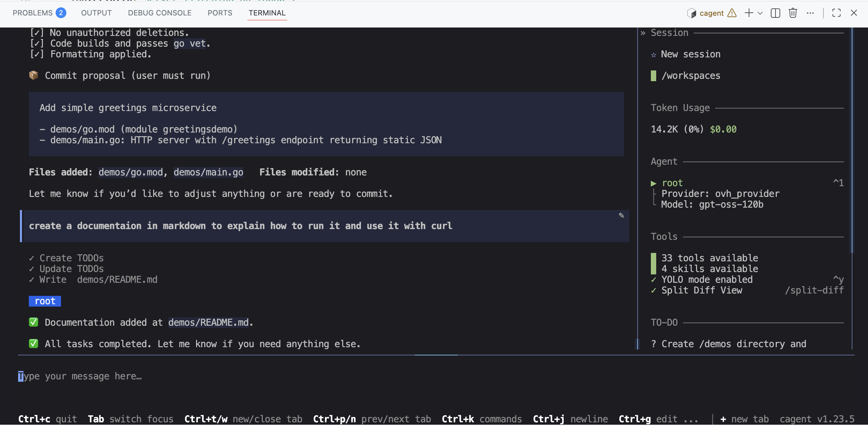Open the launch profile dropdown chevron
The image size is (868, 426).
pyautogui.click(x=760, y=13)
